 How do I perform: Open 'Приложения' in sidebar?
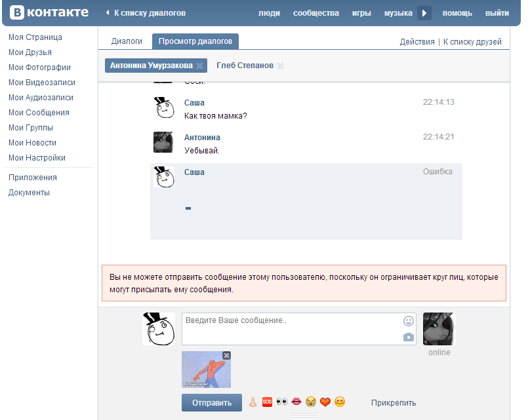33,178
